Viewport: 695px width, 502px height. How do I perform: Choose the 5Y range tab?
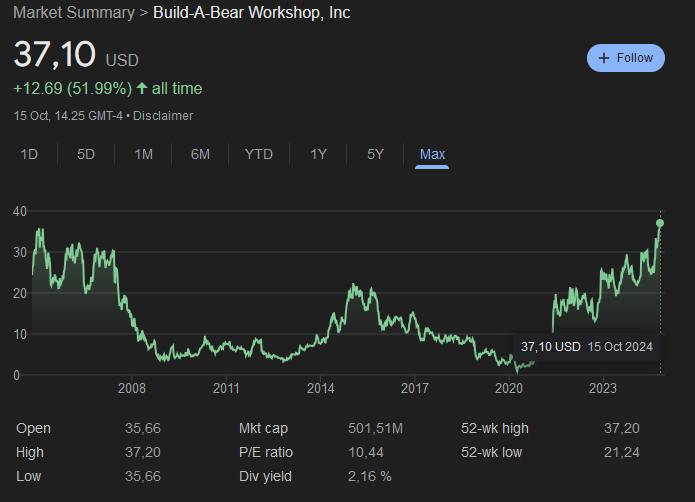(375, 154)
